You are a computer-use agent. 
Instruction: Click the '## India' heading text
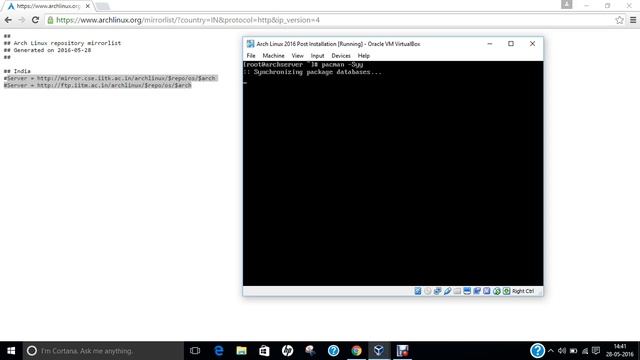coord(17,71)
